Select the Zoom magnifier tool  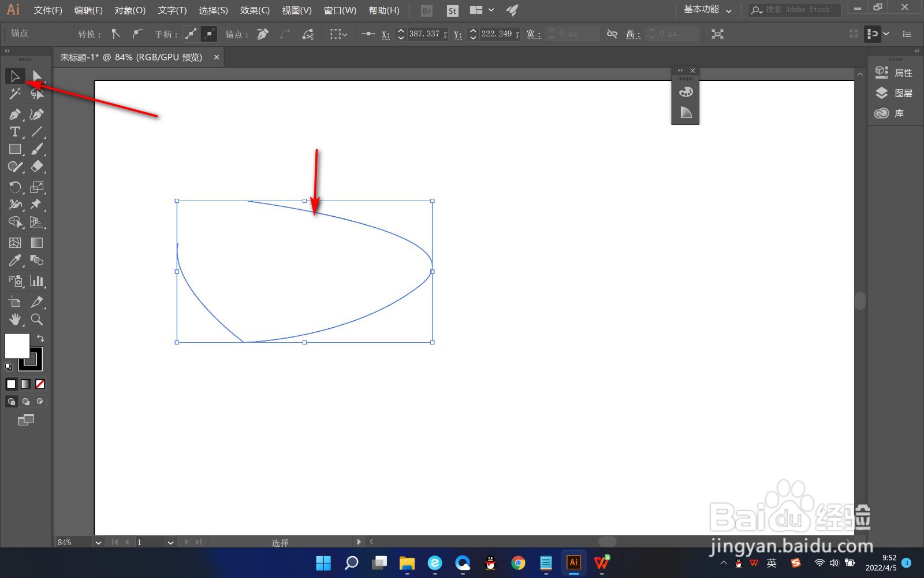(x=37, y=320)
